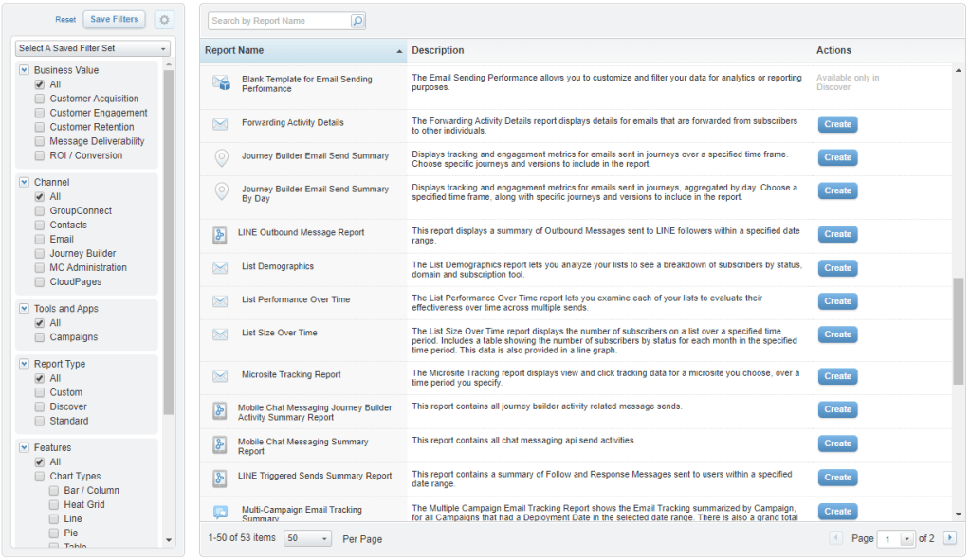The width and height of the screenshot is (970, 560).
Task: Click the Blank Template email cube icon
Action: pyautogui.click(x=220, y=84)
